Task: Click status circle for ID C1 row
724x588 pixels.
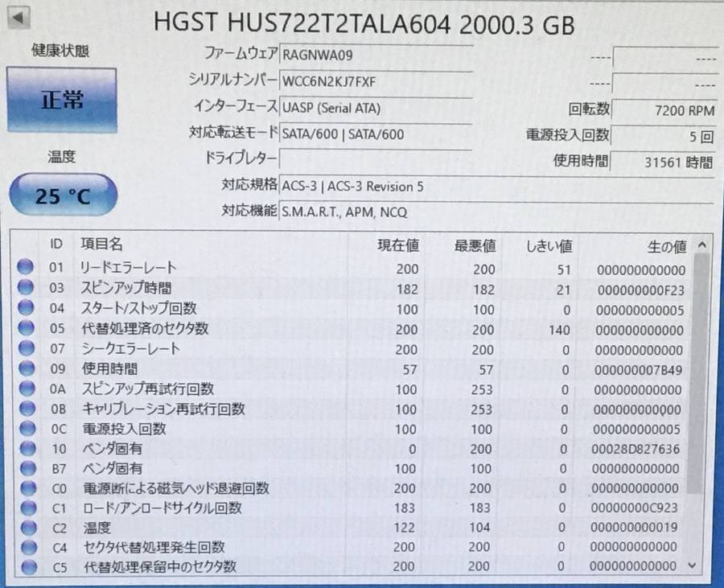Action: 28,508
